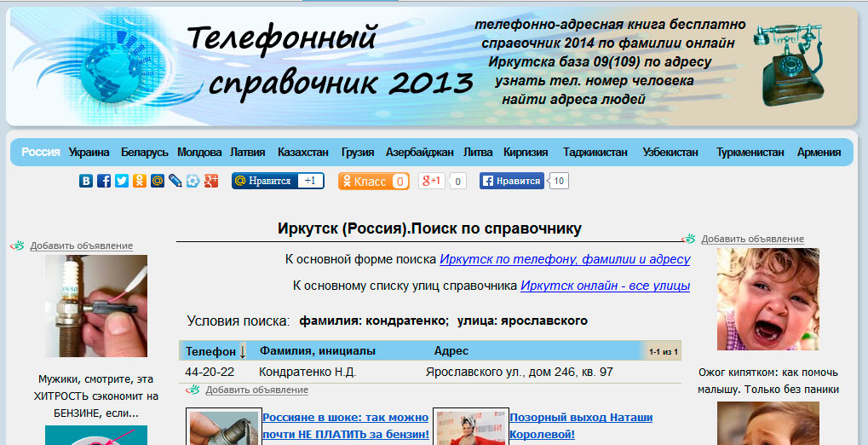Select Армения in the country menu
Viewport: 868px width, 445px height.
click(x=819, y=153)
